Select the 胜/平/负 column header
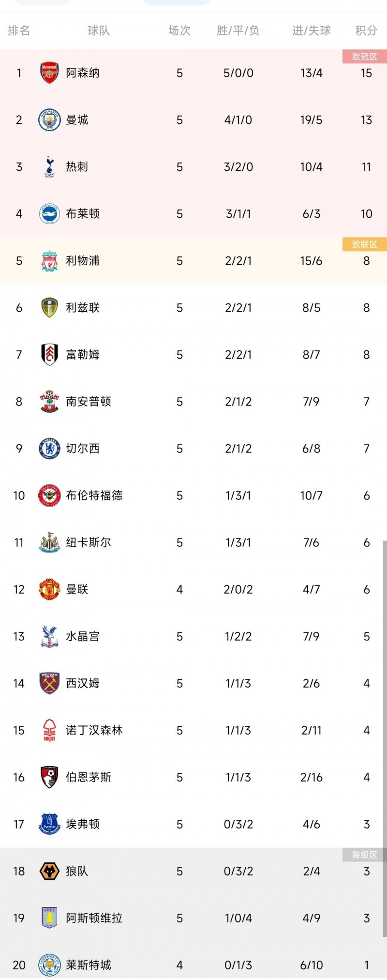Screen dimensions: 387x980 [x=238, y=31]
